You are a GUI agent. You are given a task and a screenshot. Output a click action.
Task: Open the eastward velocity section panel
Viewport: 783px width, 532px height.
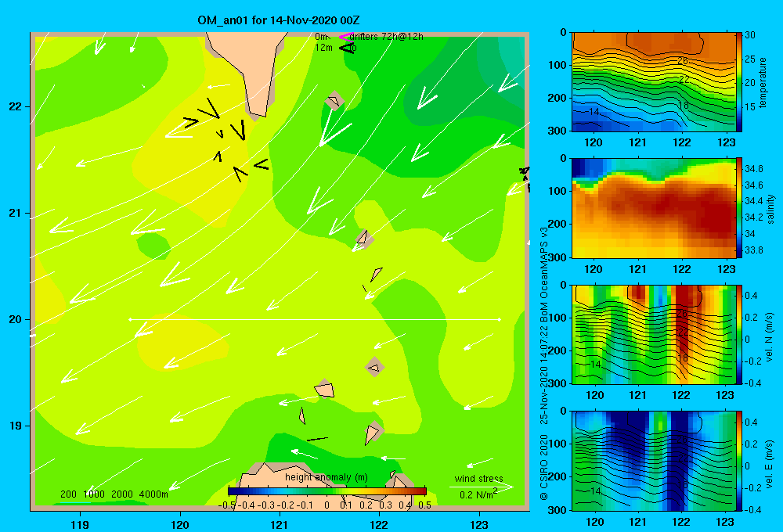click(653, 461)
